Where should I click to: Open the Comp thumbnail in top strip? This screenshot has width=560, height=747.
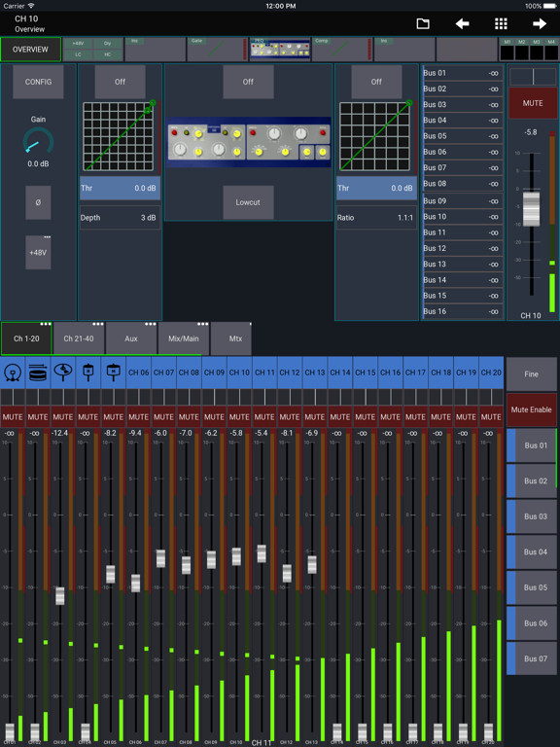342,50
